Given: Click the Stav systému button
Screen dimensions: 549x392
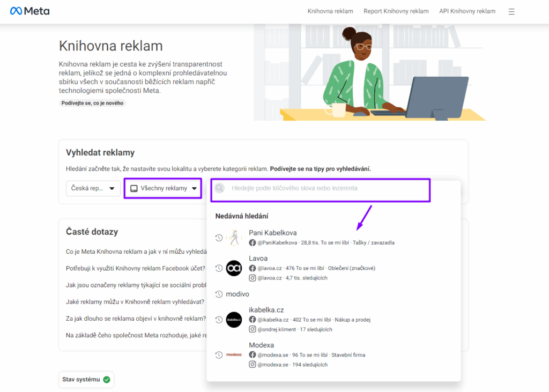Looking at the screenshot, I should 86,379.
